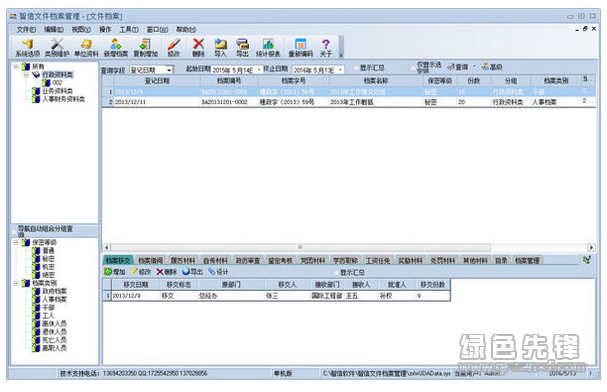Click the 增加 button in lower panel

115,272
